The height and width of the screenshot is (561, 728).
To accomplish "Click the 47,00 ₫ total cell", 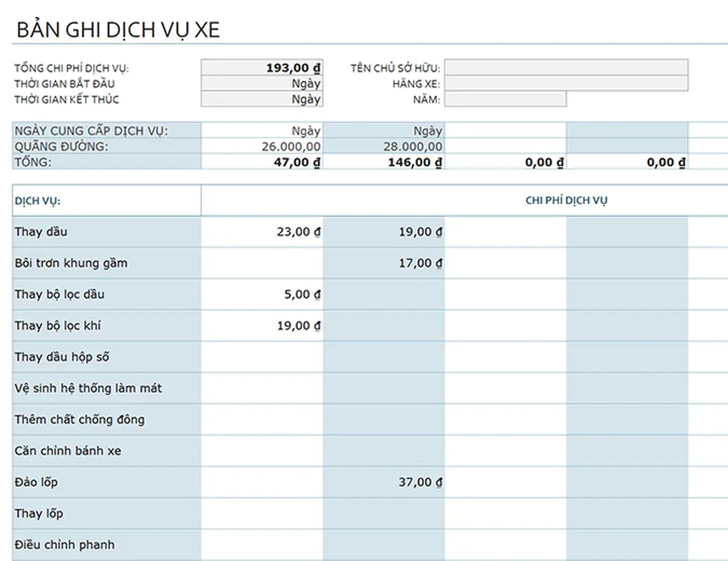I will [x=262, y=163].
